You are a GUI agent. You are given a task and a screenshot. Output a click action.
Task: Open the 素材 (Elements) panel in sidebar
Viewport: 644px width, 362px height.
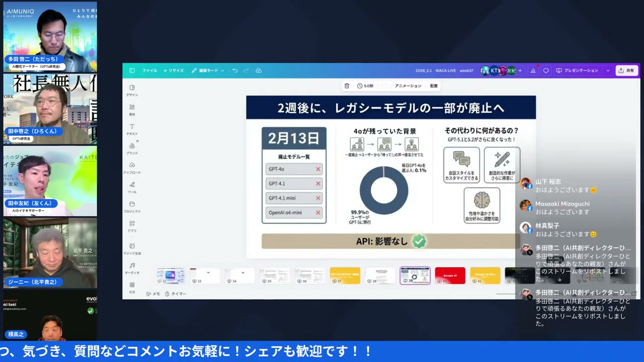132,107
